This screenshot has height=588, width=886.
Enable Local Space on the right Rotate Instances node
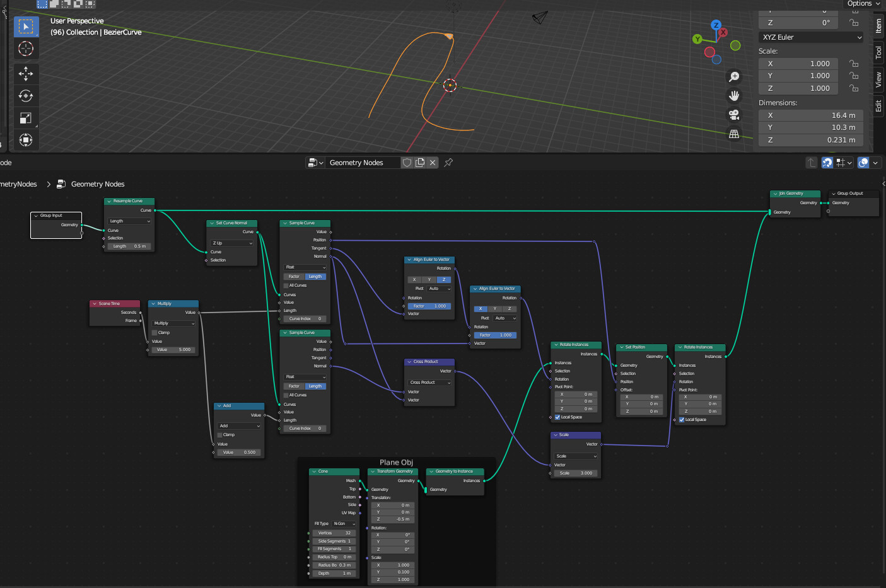point(681,419)
